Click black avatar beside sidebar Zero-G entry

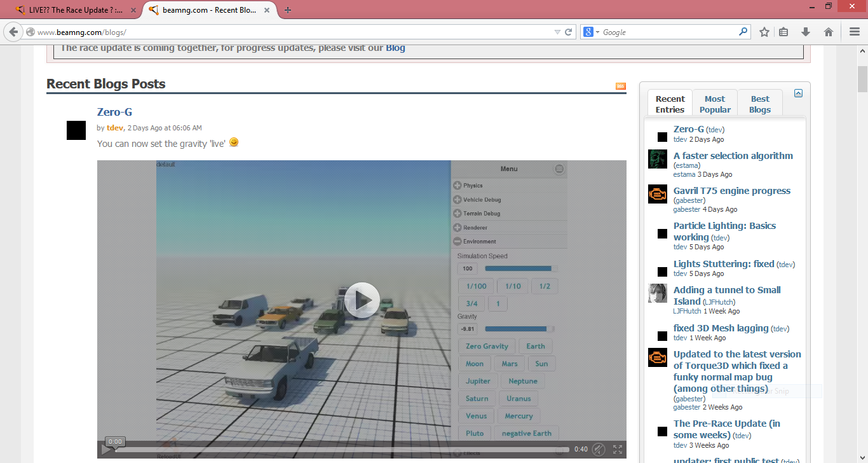[x=662, y=137]
